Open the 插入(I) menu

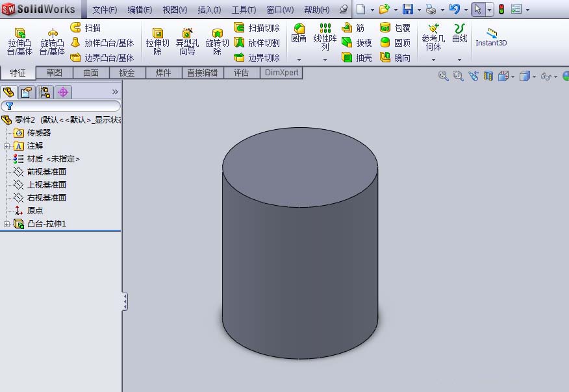point(209,10)
